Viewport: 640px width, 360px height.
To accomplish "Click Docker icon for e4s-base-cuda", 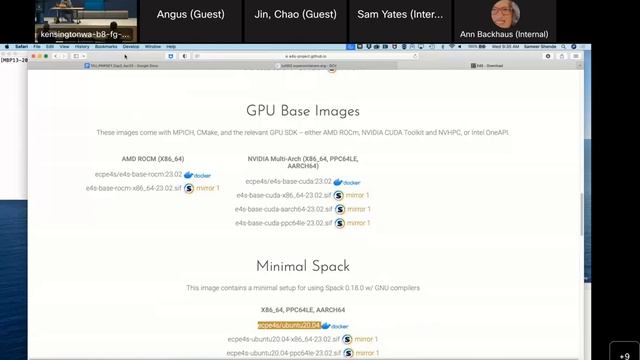I will (x=347, y=182).
